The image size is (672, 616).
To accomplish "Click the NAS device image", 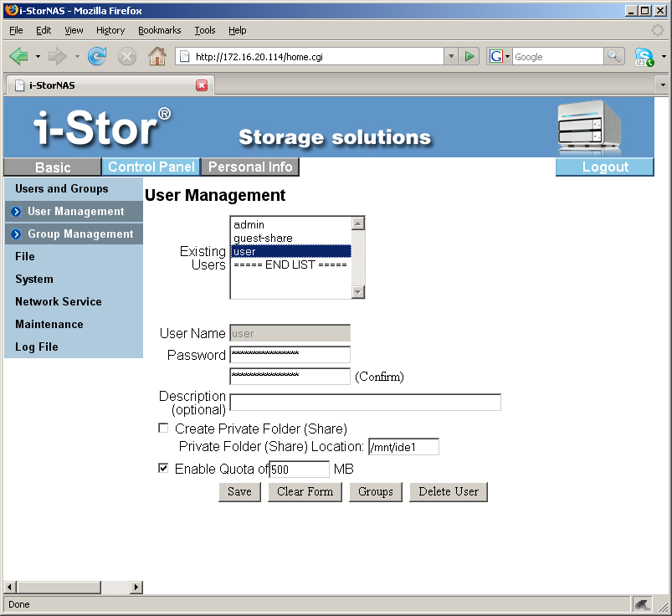I will pos(589,127).
